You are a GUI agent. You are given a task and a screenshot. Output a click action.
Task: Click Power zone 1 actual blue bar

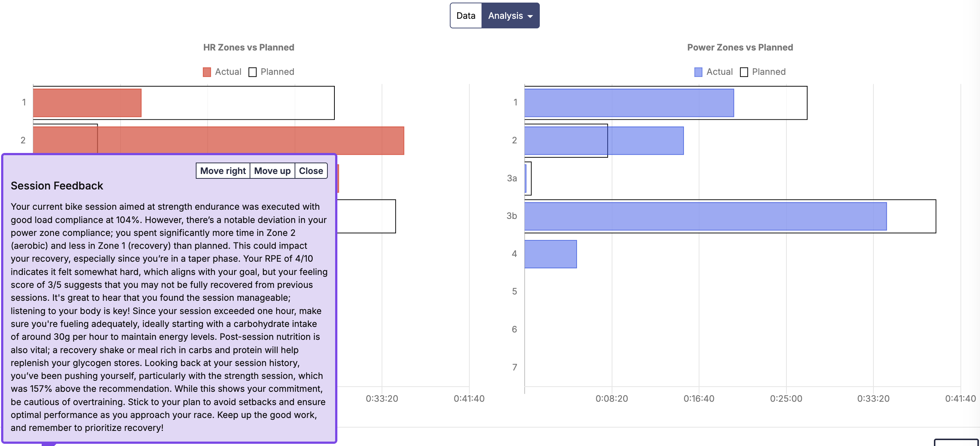(629, 103)
